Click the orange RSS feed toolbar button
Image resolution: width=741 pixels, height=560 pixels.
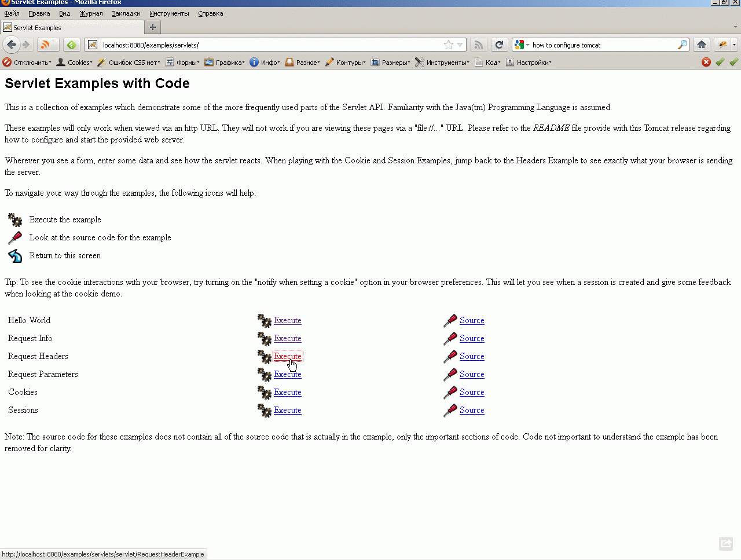[x=47, y=45]
